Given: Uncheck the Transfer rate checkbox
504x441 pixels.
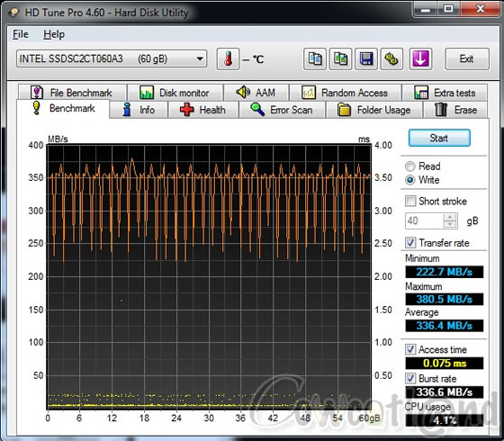Looking at the screenshot, I should point(410,242).
